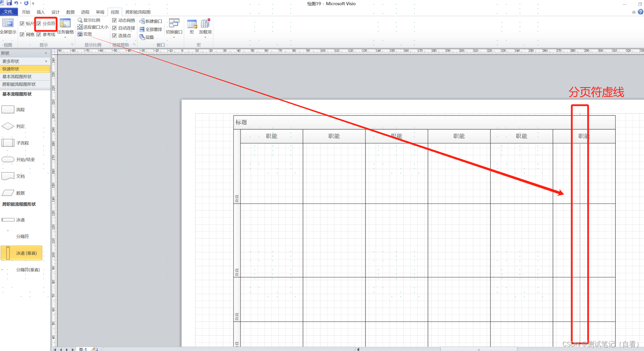The image size is (644, 351).
Task: Switch to the 跨职能流程图 ribbon tab
Action: [x=138, y=12]
